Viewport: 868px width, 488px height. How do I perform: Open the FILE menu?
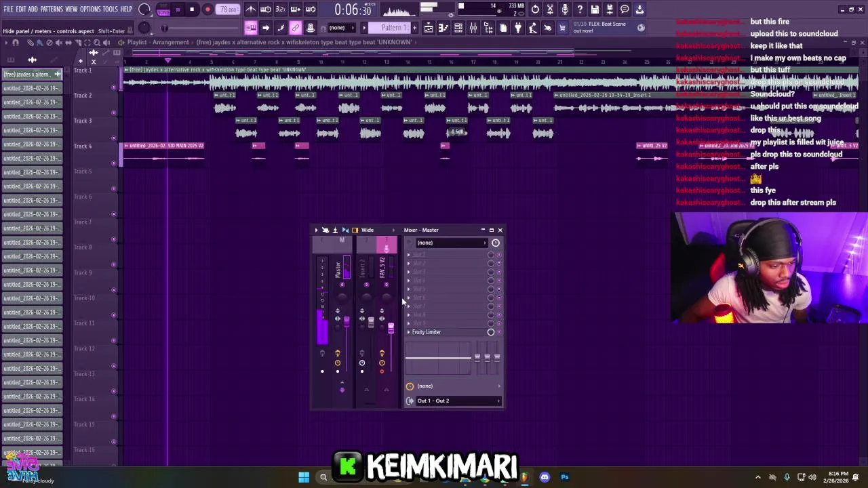click(8, 9)
